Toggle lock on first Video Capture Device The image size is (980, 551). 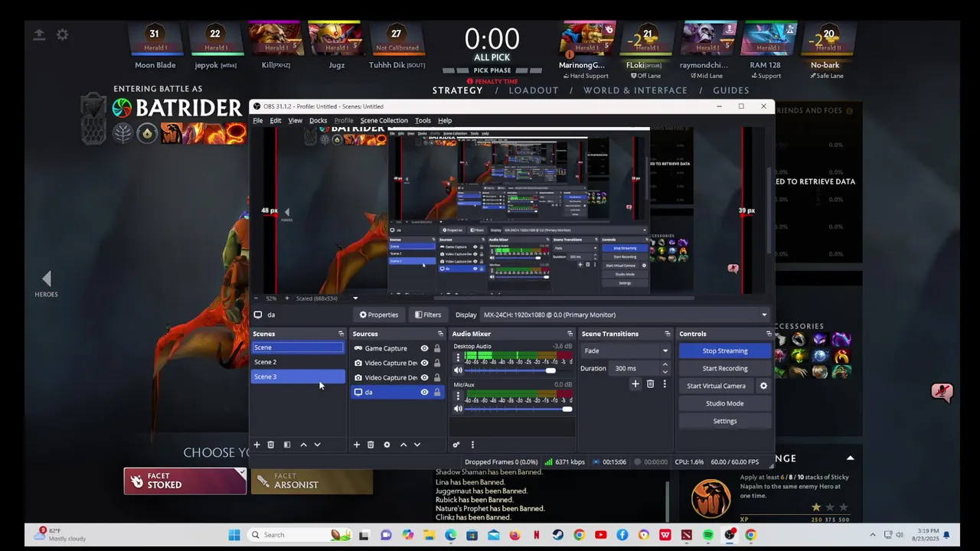tap(437, 363)
